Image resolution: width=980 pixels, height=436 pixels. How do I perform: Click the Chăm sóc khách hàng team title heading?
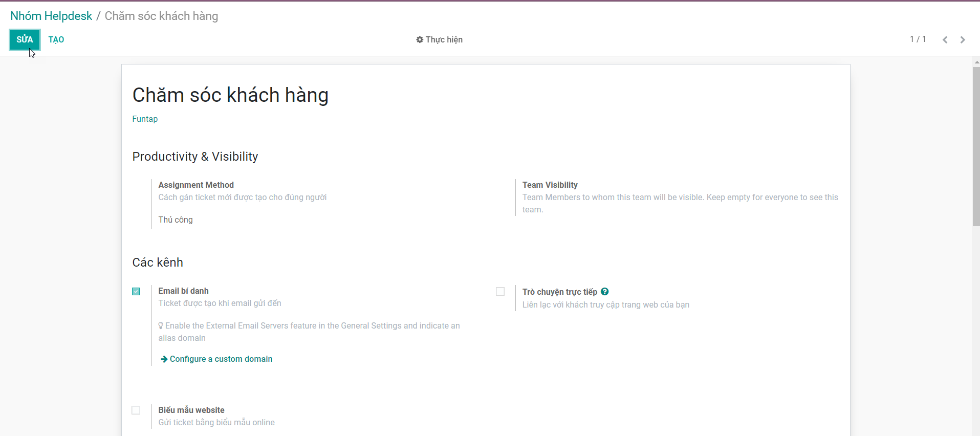[x=230, y=96]
